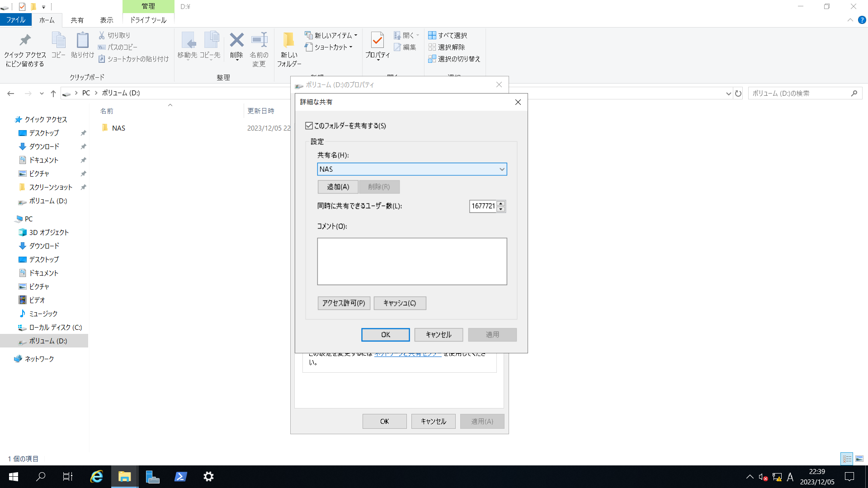Switch to the View (表示) ribbon tab

107,20
